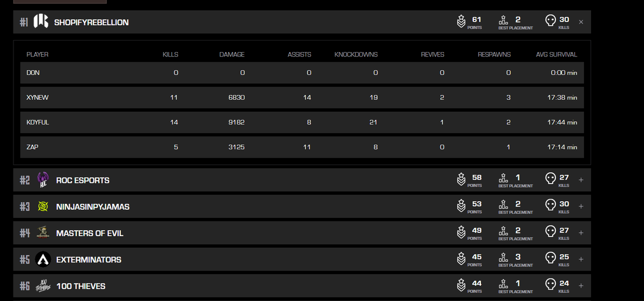The image size is (644, 301).
Task: Click KOYFUL's survival time 17:44 min
Action: (x=562, y=122)
